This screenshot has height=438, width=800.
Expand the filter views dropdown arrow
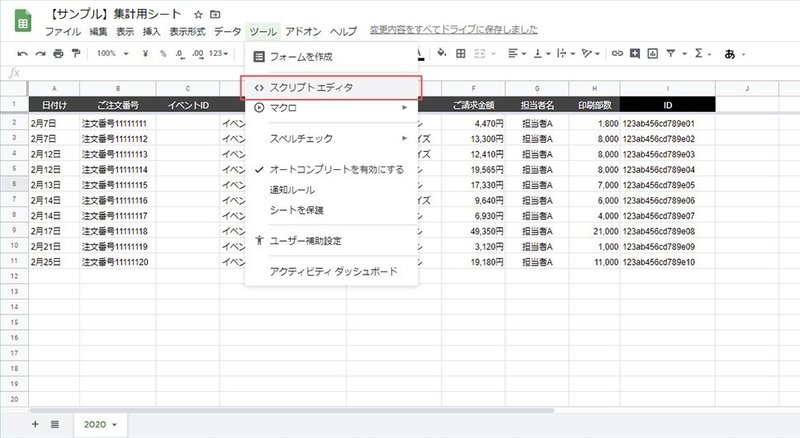click(x=684, y=54)
